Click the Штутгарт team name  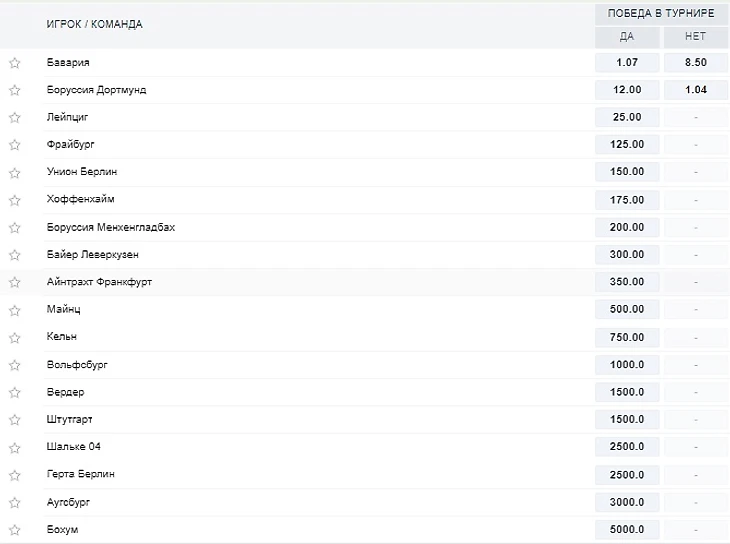click(x=69, y=419)
